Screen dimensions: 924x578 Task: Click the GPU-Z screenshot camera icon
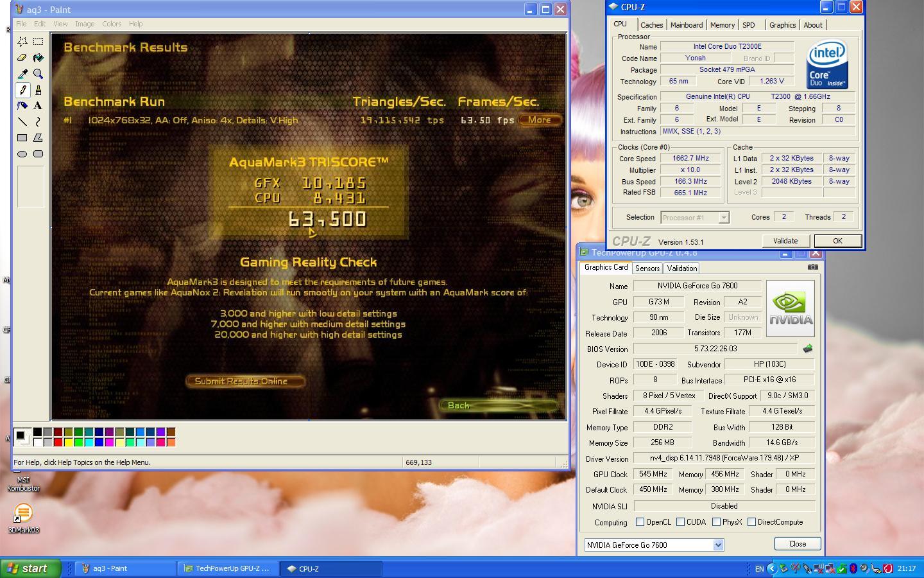(813, 267)
